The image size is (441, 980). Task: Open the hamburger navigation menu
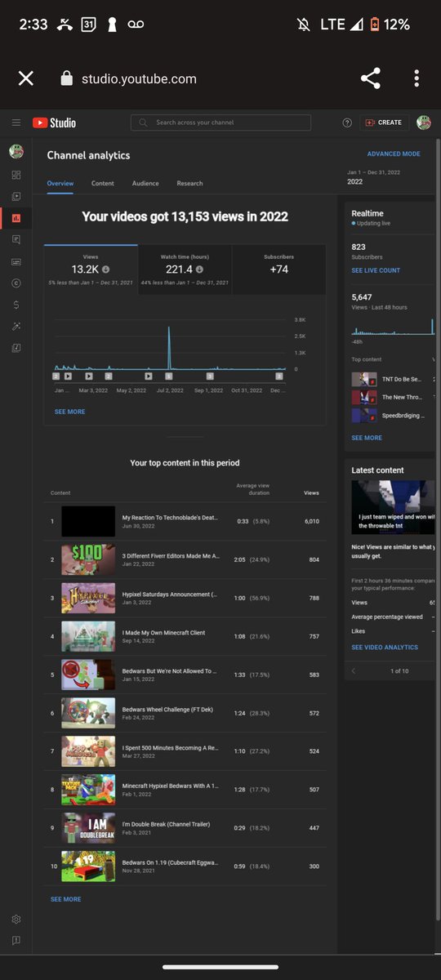click(x=16, y=122)
